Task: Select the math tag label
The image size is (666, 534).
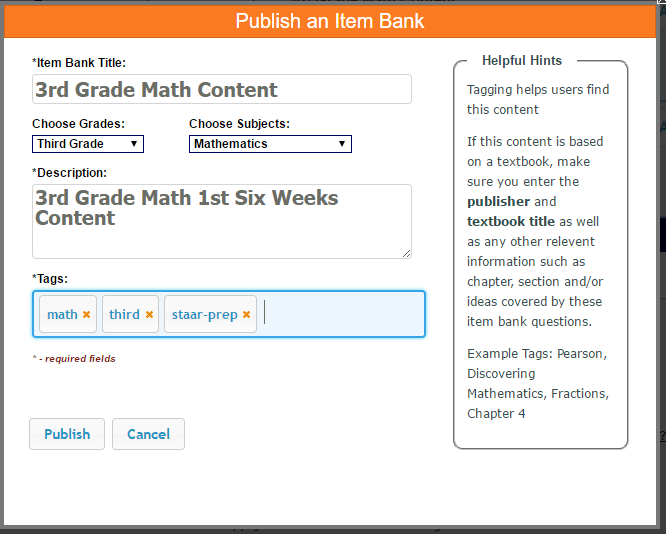Action: click(x=62, y=315)
